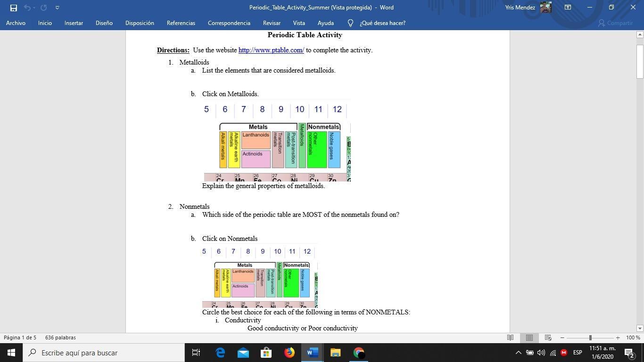Open Firefox from the taskbar
This screenshot has width=644, height=362.
click(289, 352)
